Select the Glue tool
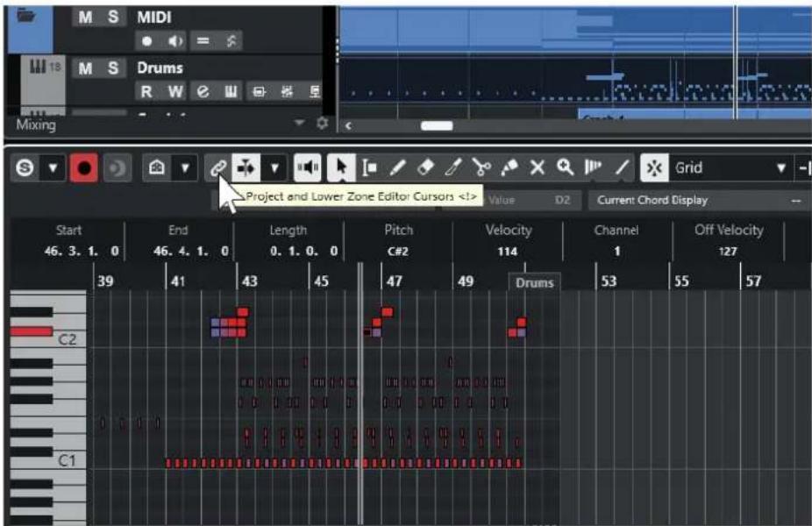The image size is (812, 526). pyautogui.click(x=509, y=167)
